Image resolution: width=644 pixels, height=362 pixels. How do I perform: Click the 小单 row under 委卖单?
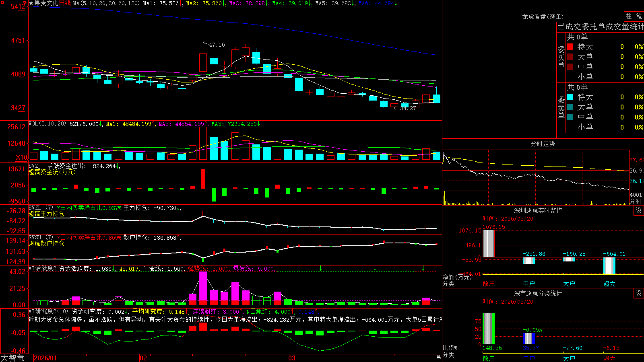point(605,127)
